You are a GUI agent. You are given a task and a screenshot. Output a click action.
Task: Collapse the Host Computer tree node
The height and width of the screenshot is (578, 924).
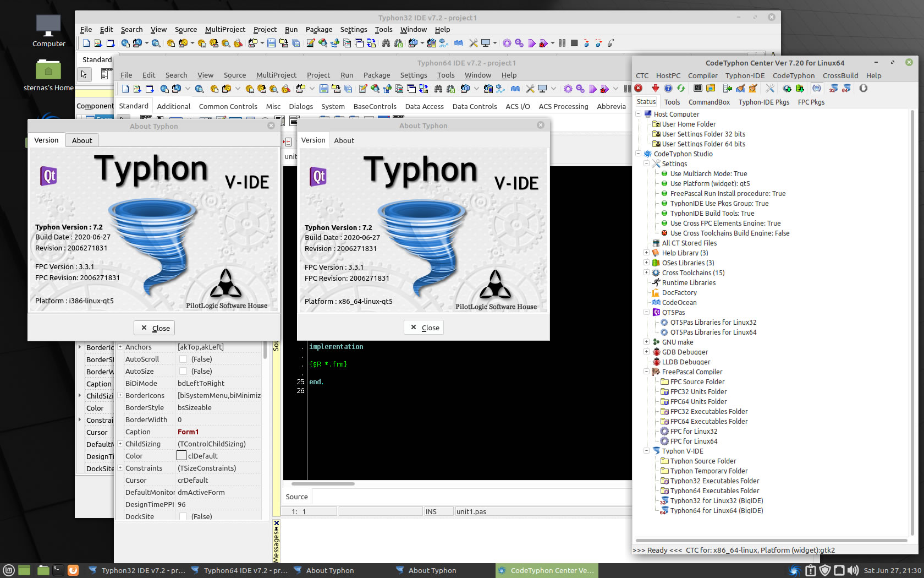[x=639, y=114]
